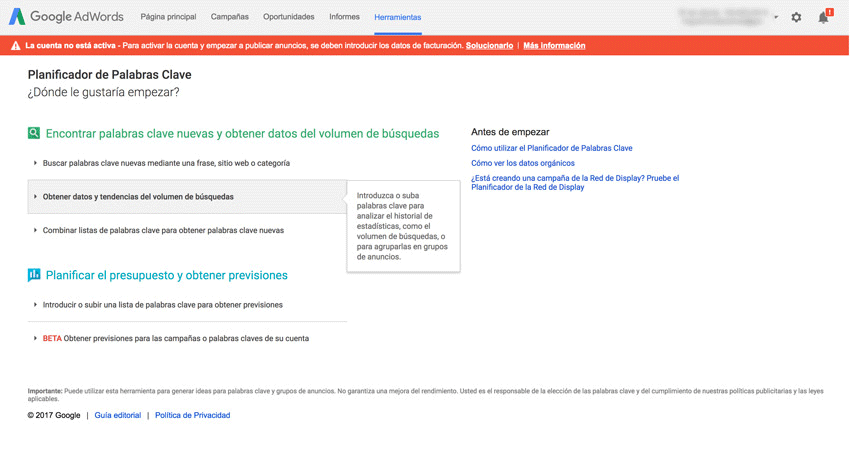Screen dimensions: 850x462
Task: Open the notifications bell
Action: (825, 17)
